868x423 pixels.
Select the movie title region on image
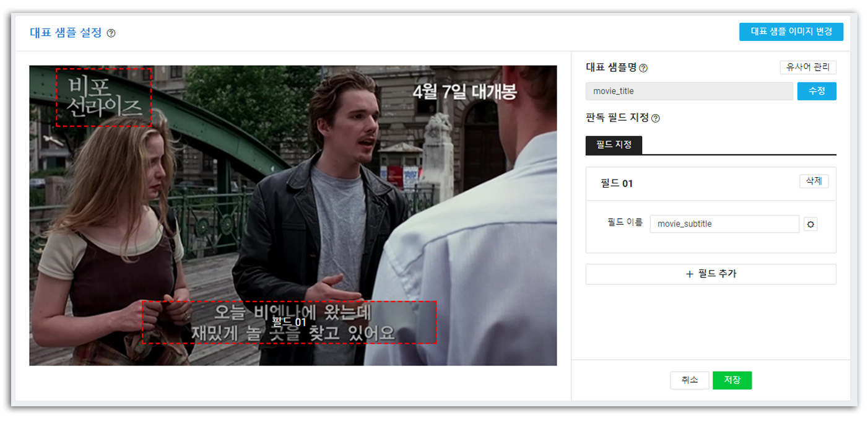pos(104,97)
